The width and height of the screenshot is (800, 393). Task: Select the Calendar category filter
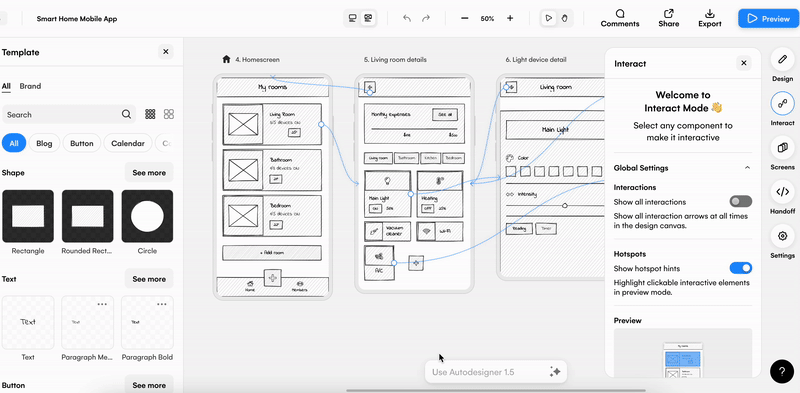[x=128, y=143]
